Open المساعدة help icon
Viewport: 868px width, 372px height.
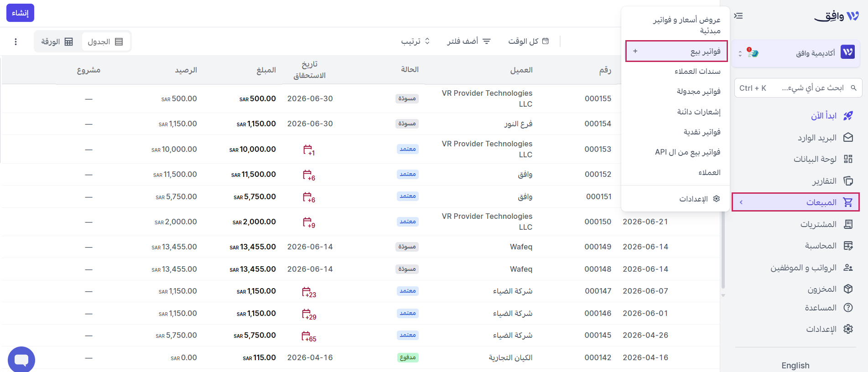pyautogui.click(x=848, y=308)
